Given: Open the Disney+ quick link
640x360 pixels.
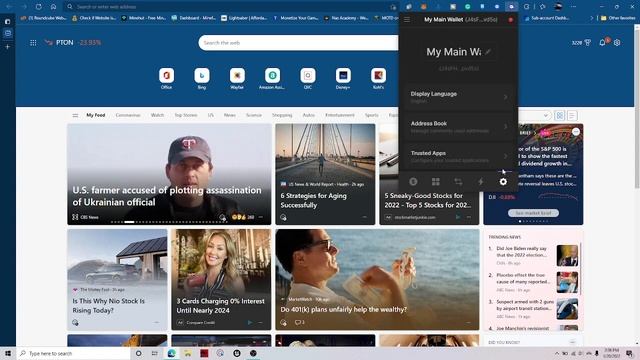Looking at the screenshot, I should tap(343, 78).
